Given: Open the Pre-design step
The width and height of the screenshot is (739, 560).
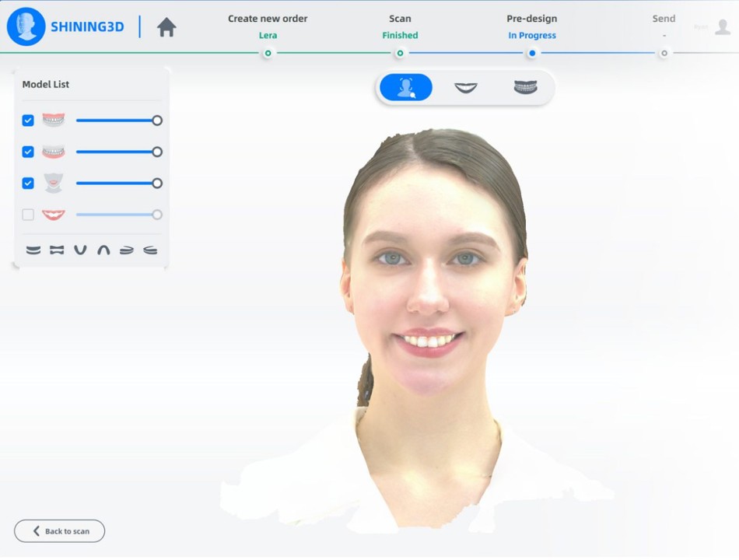Looking at the screenshot, I should [x=532, y=53].
